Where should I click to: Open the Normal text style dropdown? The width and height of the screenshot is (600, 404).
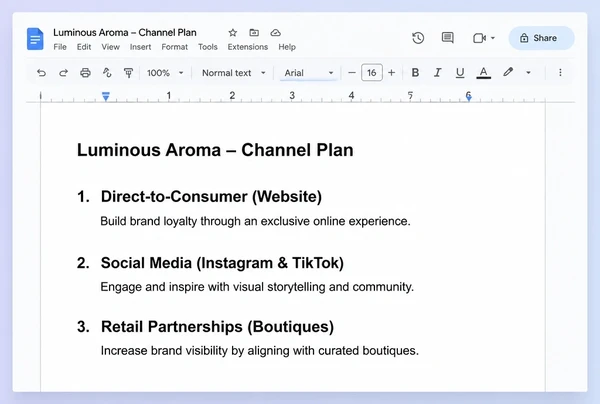point(233,73)
